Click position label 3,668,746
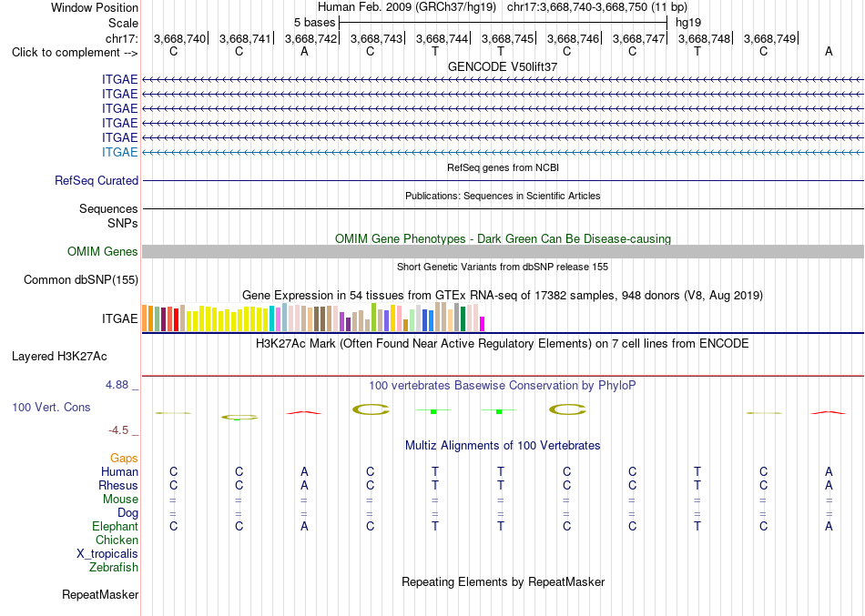865x616 pixels. click(573, 38)
